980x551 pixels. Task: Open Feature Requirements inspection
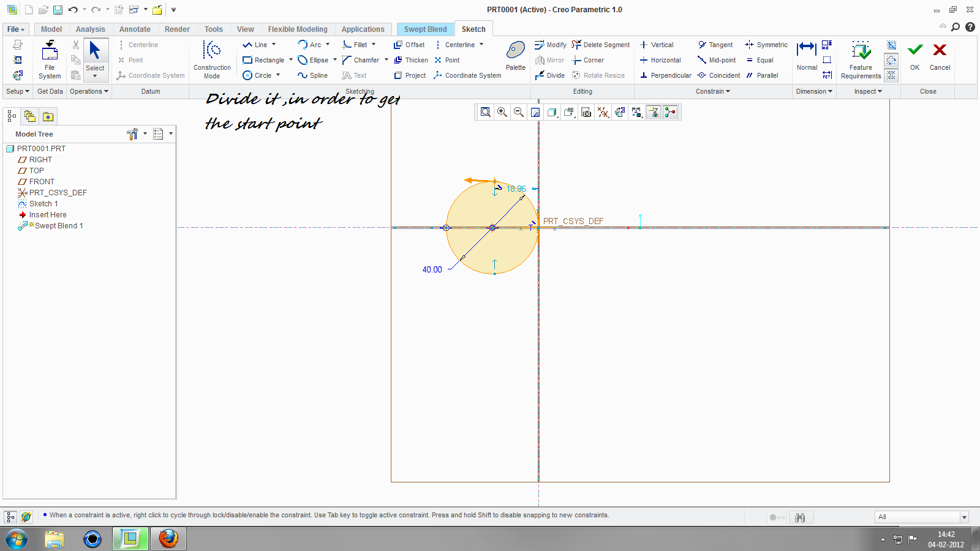point(861,60)
